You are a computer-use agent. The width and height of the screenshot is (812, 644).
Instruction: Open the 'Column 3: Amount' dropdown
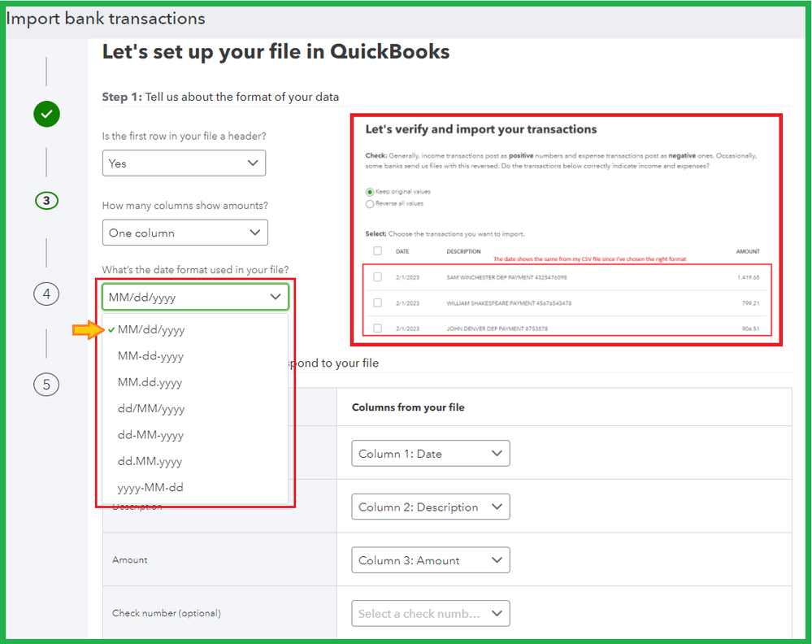point(430,560)
